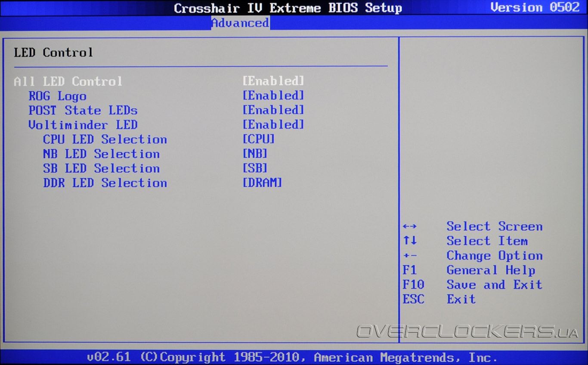Select the All LED Control setting label
This screenshot has height=365, width=588.
68,81
